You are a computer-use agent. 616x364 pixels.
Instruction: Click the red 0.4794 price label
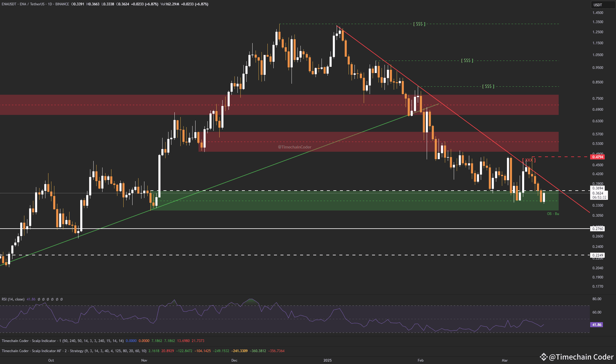point(598,157)
